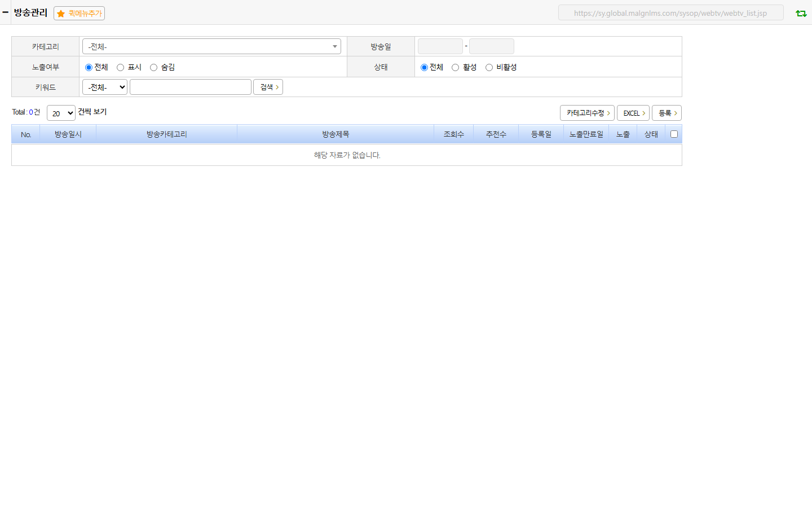Click the 추천수 column header
Screen dimensions: 812x508
496,134
